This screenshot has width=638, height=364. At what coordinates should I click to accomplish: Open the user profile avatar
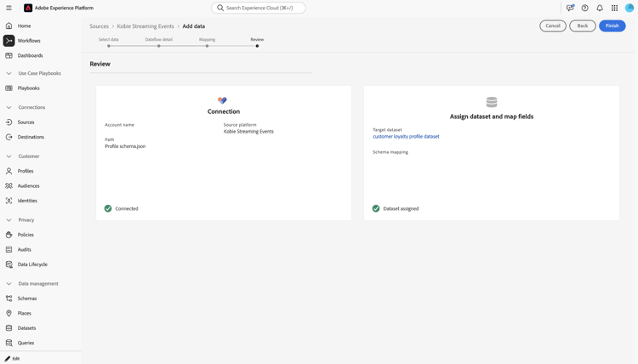pyautogui.click(x=629, y=8)
